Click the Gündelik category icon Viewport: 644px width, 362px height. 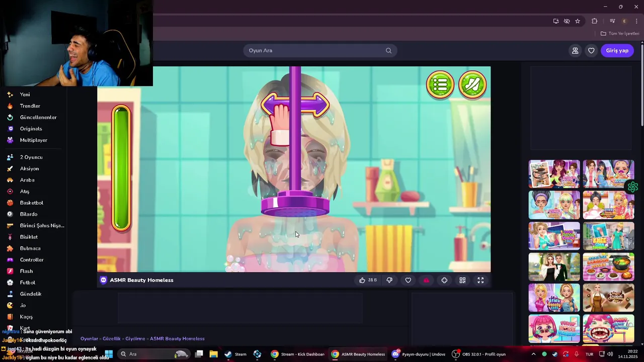[10, 294]
